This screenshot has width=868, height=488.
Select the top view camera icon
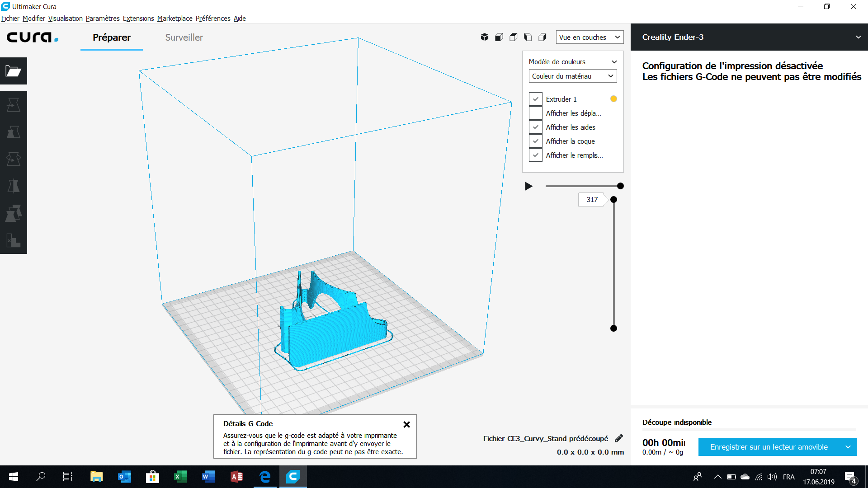(x=513, y=37)
